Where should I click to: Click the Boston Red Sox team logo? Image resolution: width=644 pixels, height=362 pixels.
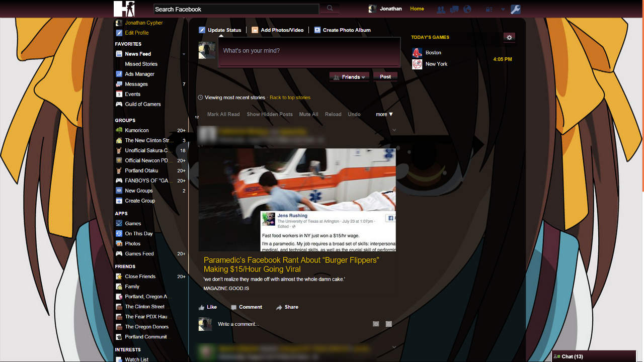click(x=417, y=52)
